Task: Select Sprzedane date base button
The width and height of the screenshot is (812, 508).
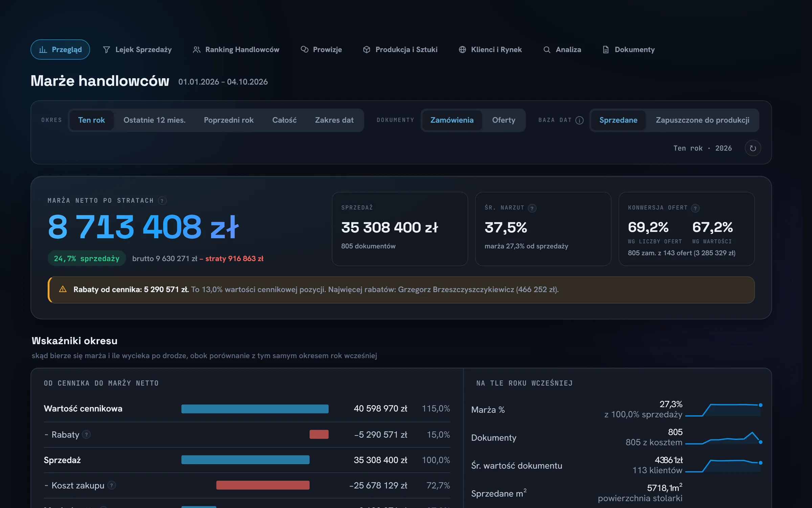Action: (618, 120)
